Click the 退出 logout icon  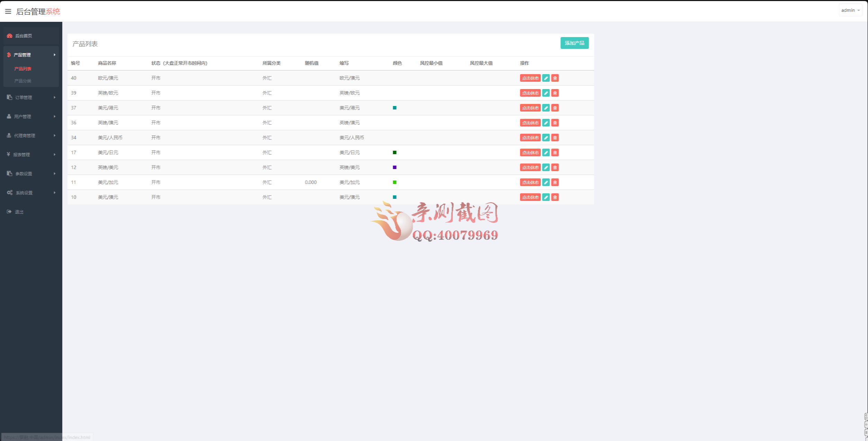pos(9,212)
